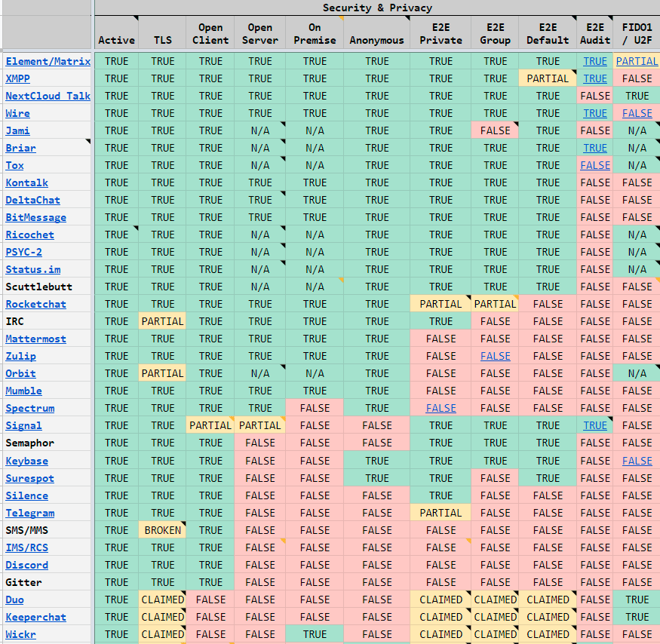The width and height of the screenshot is (660, 644).
Task: Click the Security & Privacy header cell
Action: pos(377,8)
